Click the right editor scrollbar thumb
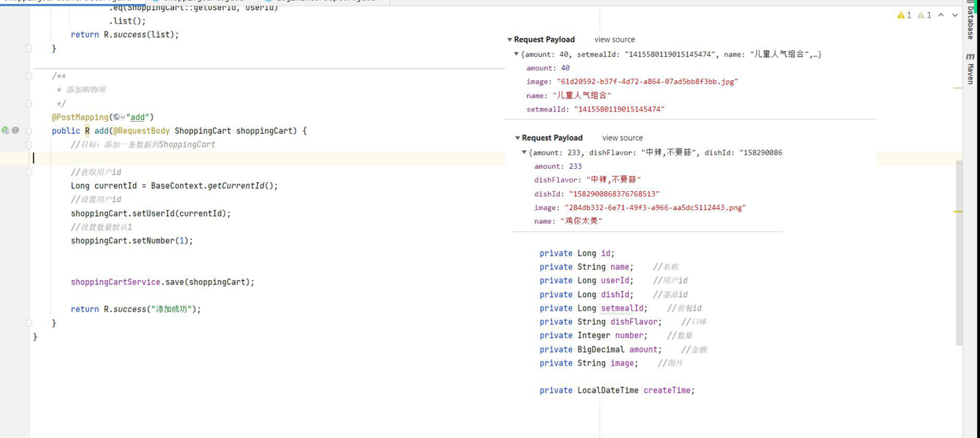This screenshot has height=438, width=980. [959, 252]
